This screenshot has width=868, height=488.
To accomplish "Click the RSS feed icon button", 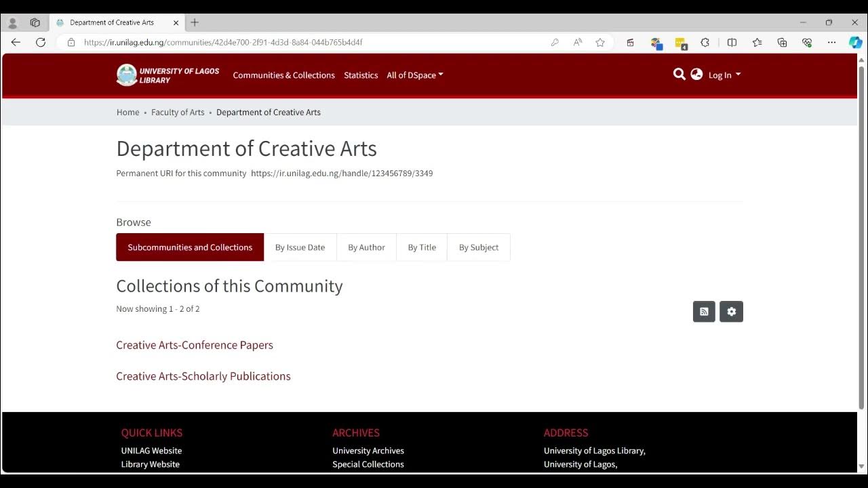I will tap(704, 312).
